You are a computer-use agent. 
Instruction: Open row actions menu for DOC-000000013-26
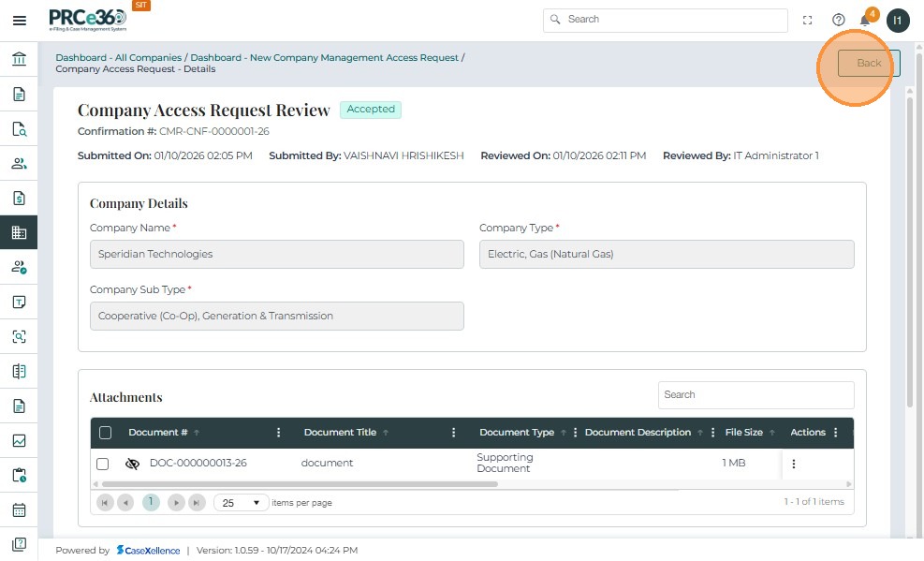[x=793, y=464]
